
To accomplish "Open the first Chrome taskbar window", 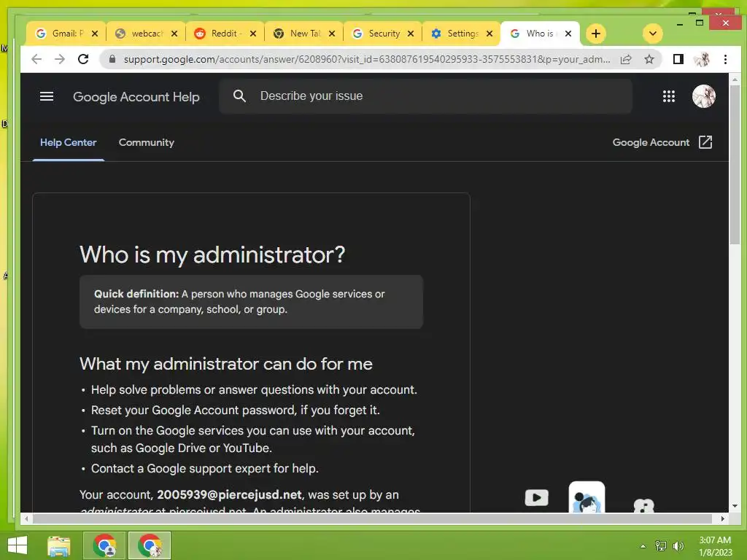I will coord(104,545).
